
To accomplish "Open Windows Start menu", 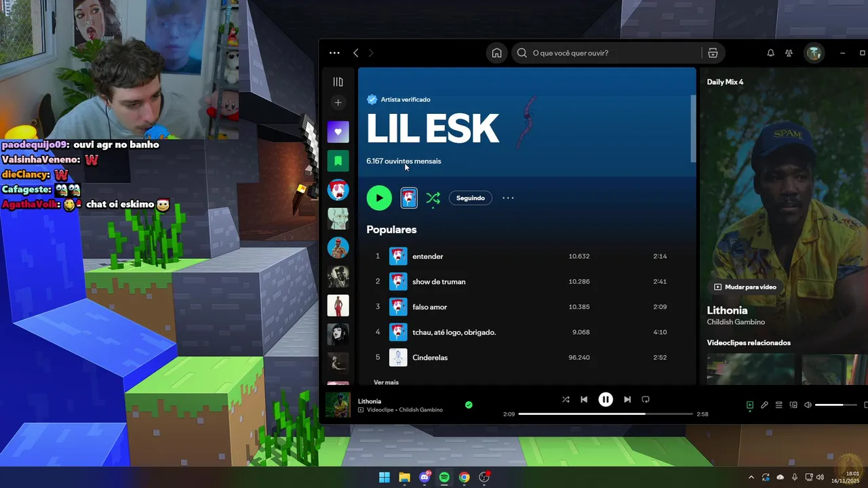I will click(384, 477).
